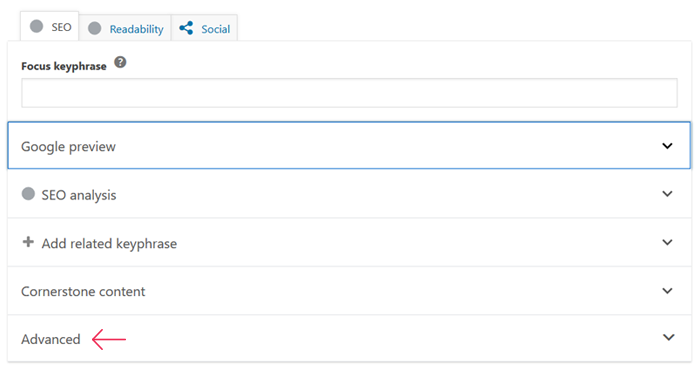The width and height of the screenshot is (700, 374).
Task: Click the Social share icon
Action: (x=186, y=28)
